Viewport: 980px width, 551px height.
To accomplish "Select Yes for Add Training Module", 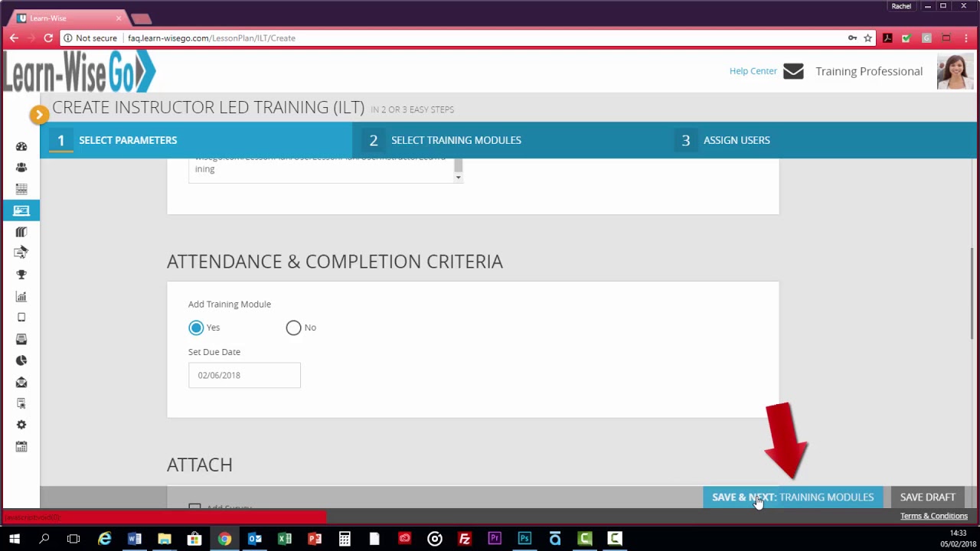I will 196,328.
